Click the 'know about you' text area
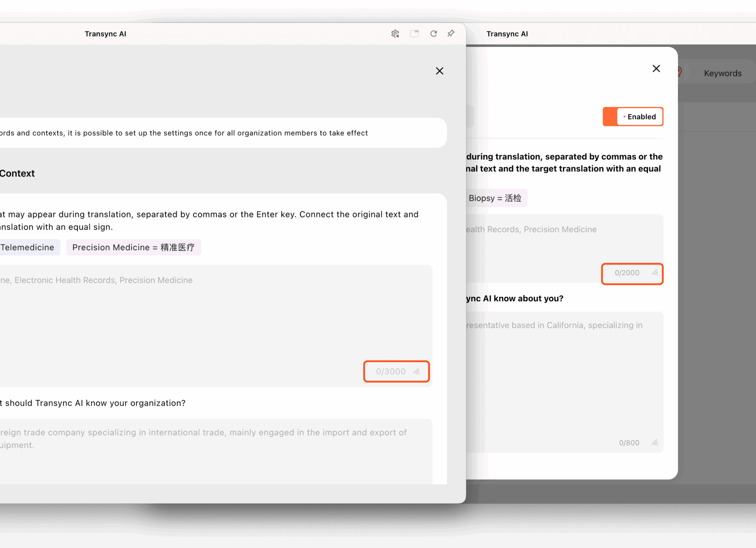 (x=565, y=382)
